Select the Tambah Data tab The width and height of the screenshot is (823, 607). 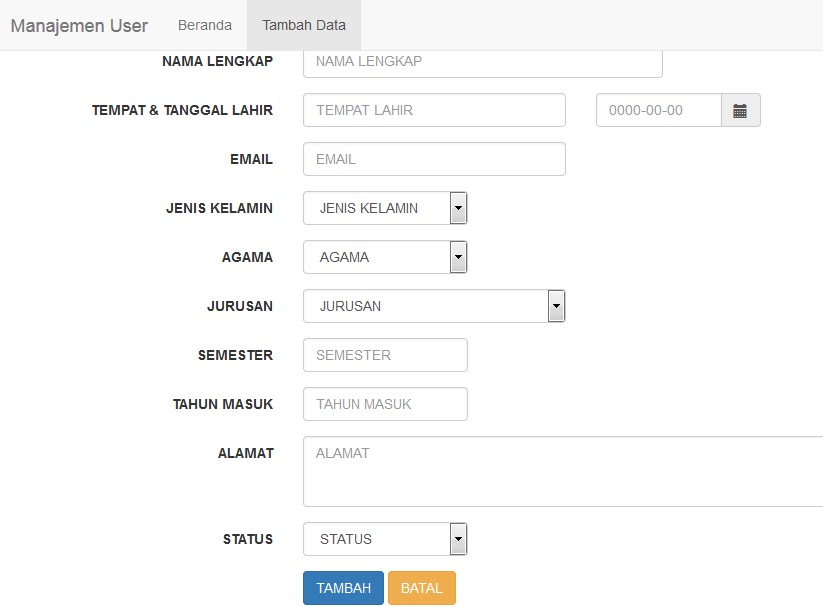(304, 25)
